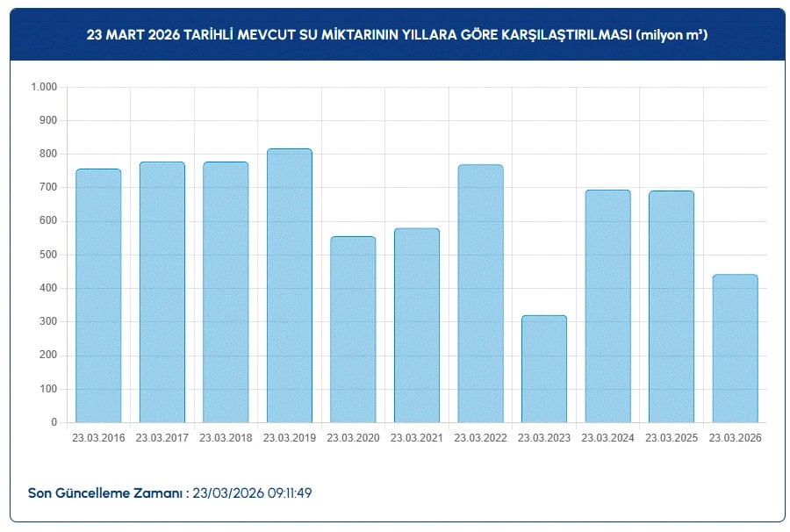
Task: Click the 23.03.2016 x-axis label
Action: 98,438
